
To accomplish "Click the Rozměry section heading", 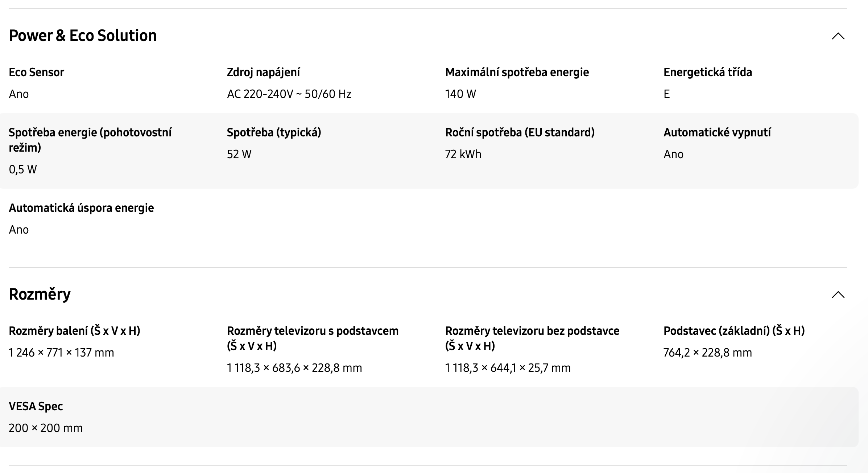I will (40, 294).
